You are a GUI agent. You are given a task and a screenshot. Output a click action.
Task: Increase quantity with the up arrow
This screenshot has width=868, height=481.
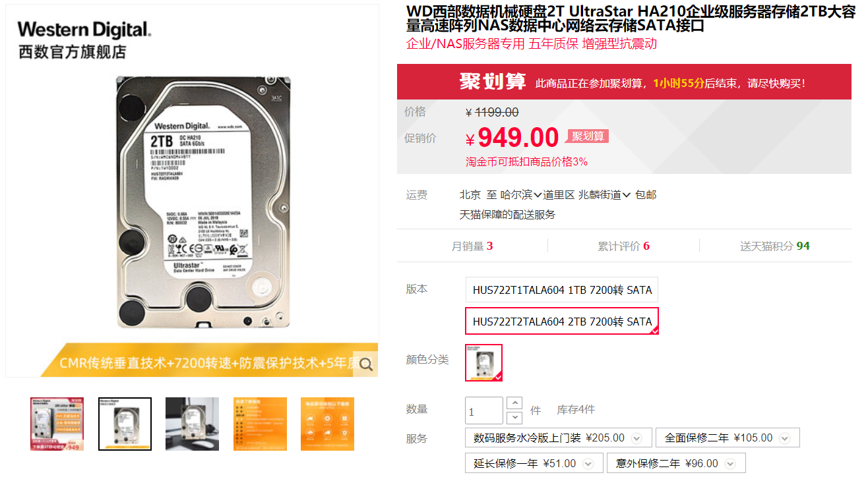pyautogui.click(x=514, y=403)
